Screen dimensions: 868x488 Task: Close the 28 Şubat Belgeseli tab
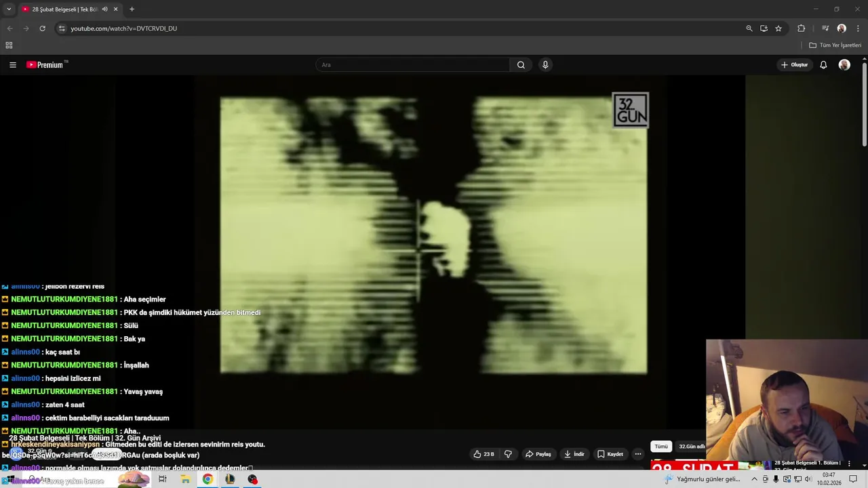(115, 9)
